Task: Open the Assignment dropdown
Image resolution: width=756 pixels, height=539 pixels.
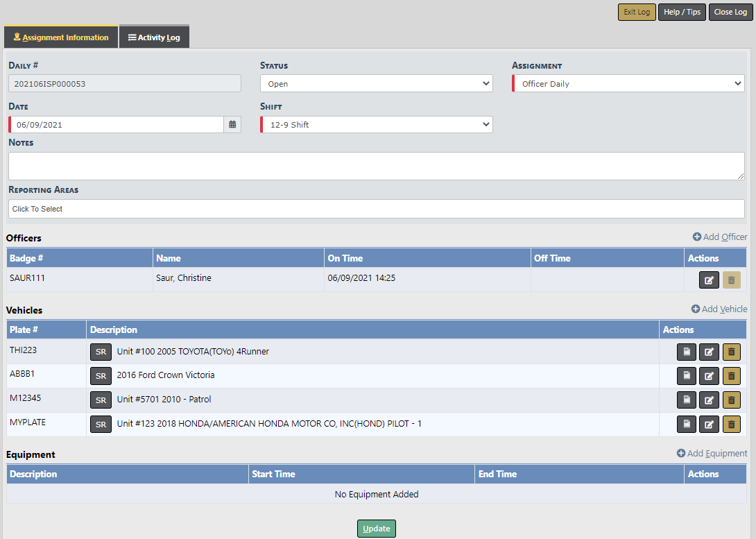Action: tap(628, 84)
